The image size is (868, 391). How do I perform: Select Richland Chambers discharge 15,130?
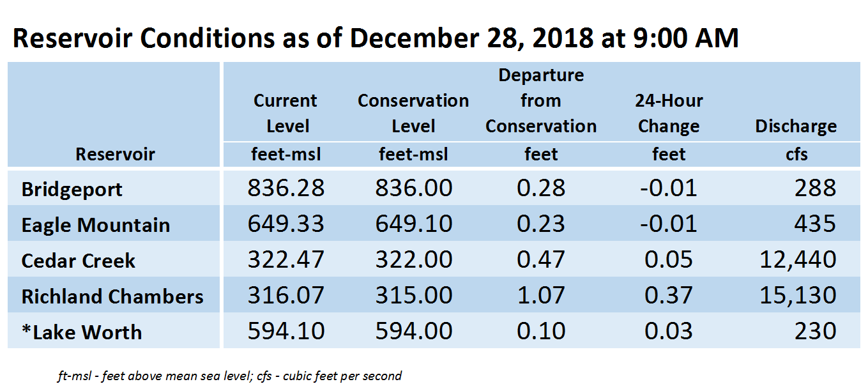tap(798, 295)
